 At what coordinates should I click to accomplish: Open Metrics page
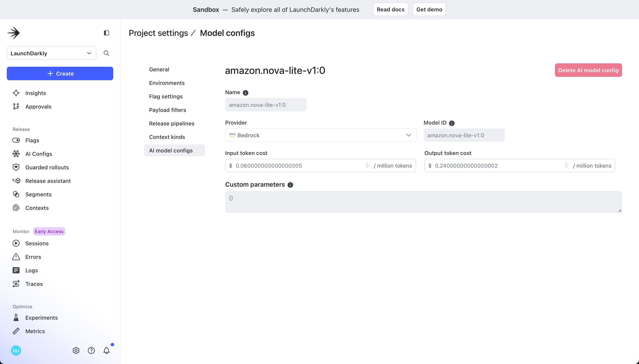tap(35, 331)
